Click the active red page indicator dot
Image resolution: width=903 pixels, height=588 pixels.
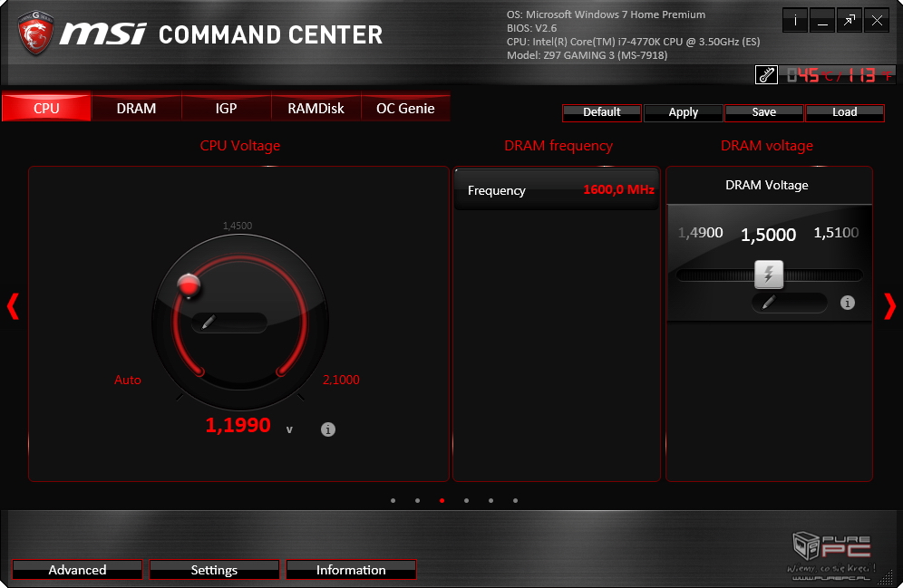click(442, 500)
